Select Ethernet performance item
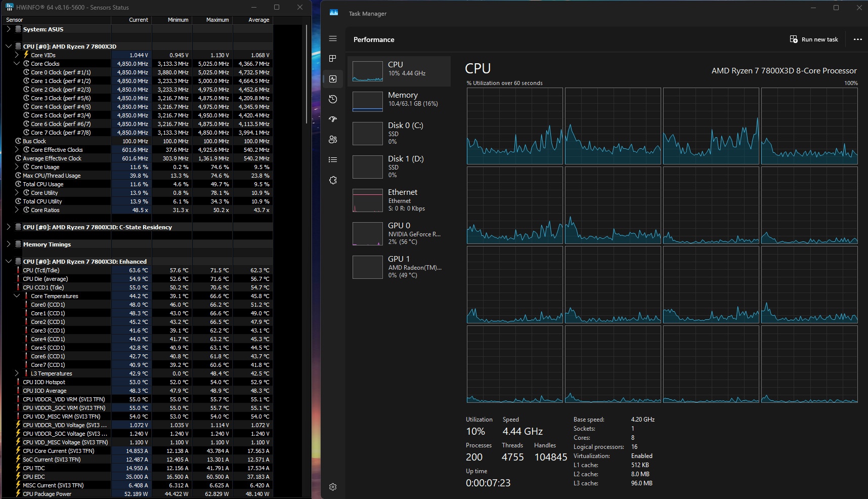The height and width of the screenshot is (499, 868). (399, 200)
